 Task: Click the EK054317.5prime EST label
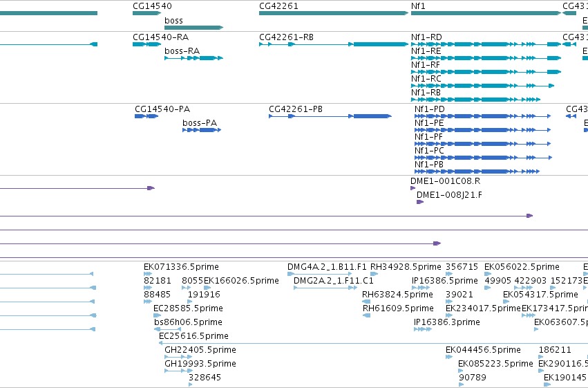540,295
